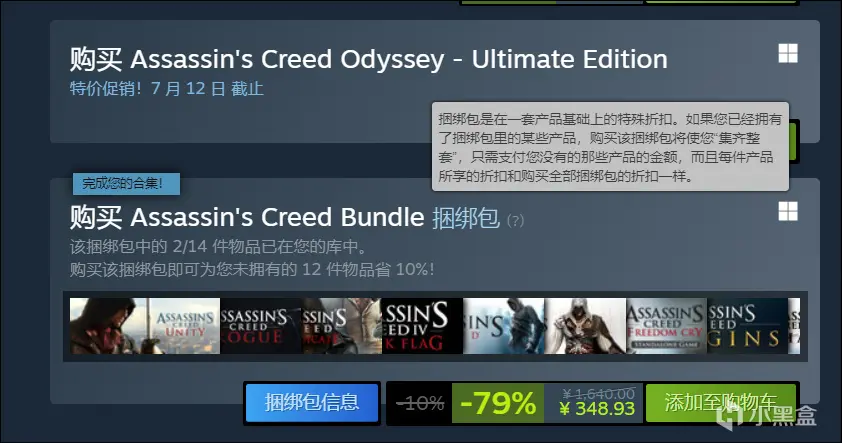
Task: Open the Assassin's Creed II Ezio thumbnail
Action: (x=585, y=326)
